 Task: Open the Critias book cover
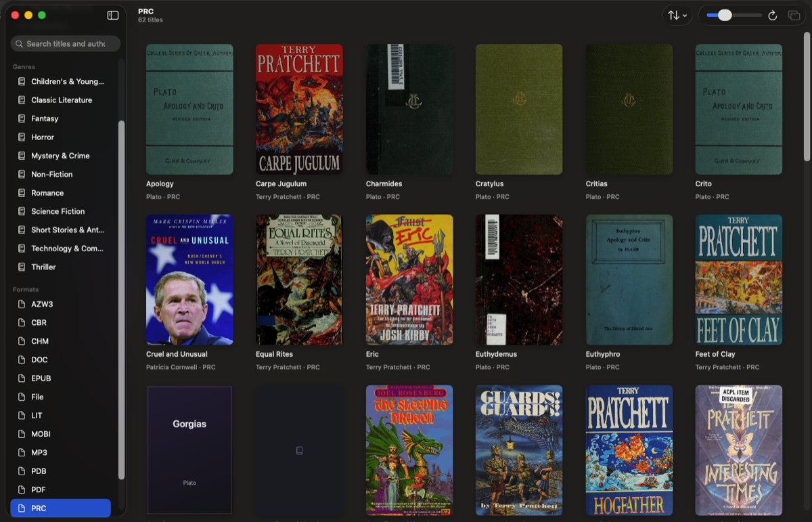(629, 110)
